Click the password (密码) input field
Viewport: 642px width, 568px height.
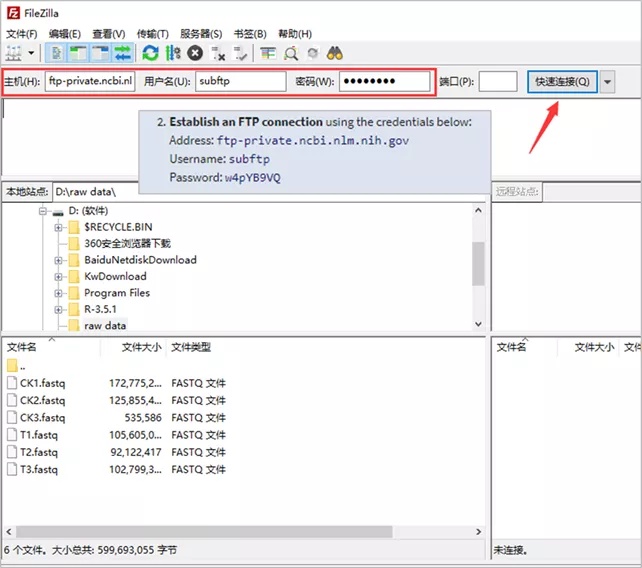[384, 81]
